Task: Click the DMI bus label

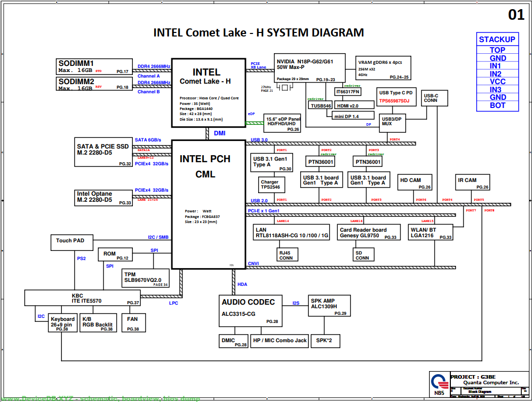Action: pyautogui.click(x=220, y=133)
